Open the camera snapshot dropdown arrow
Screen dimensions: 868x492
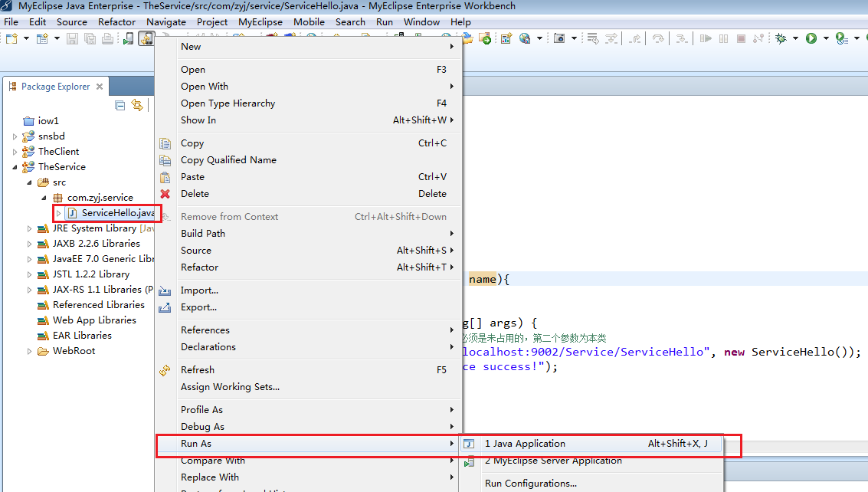574,38
